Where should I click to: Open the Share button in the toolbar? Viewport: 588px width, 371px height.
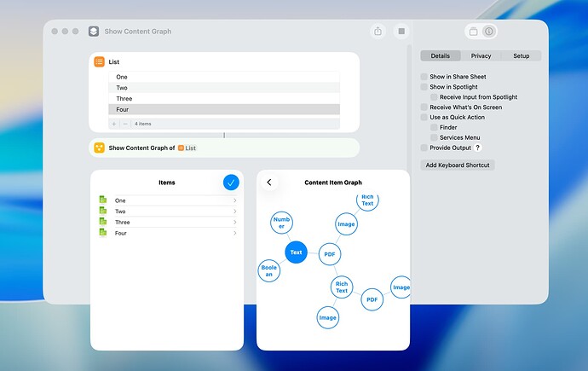pos(378,32)
